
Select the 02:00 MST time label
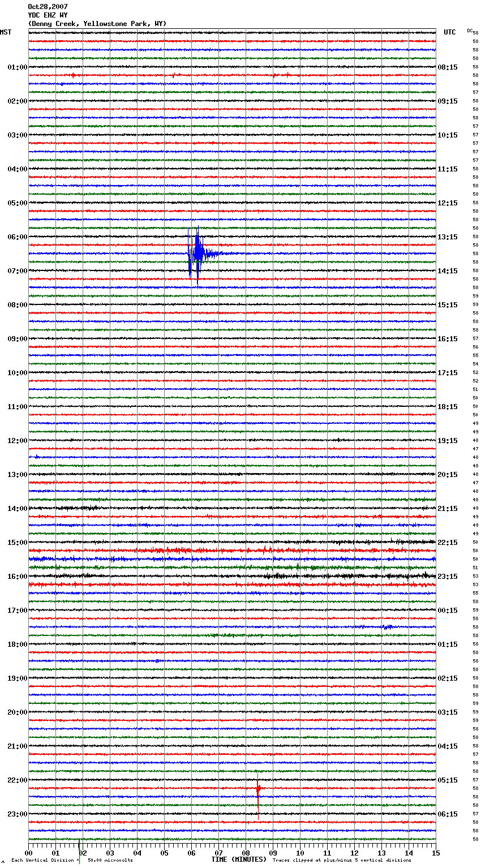[17, 101]
